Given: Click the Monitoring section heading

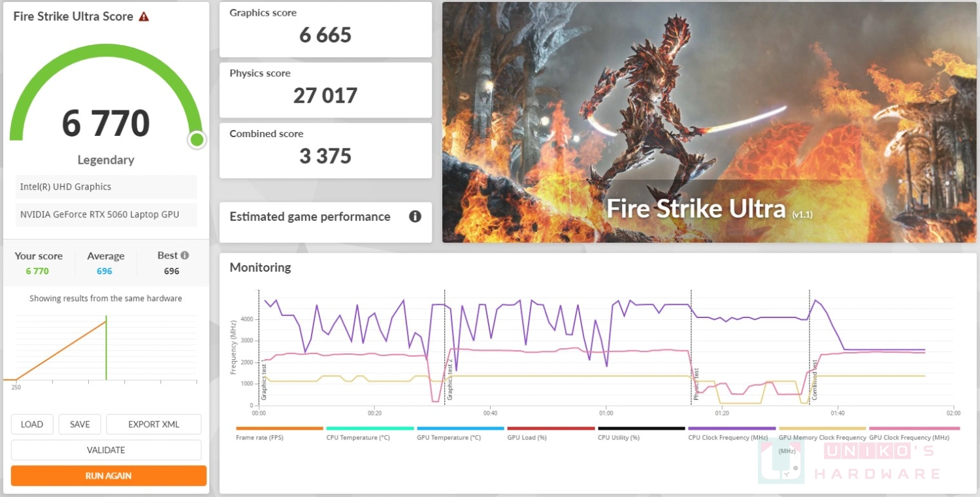Looking at the screenshot, I should 260,267.
